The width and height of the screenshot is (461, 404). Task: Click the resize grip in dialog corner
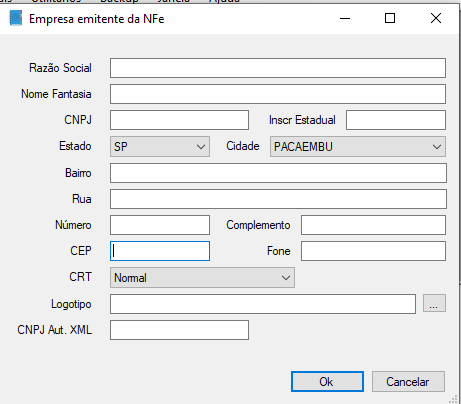tap(454, 399)
